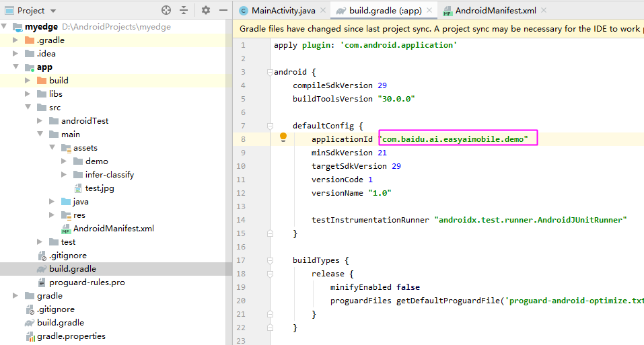Expand the .idea folder arrow
The image size is (644, 345).
tap(15, 53)
